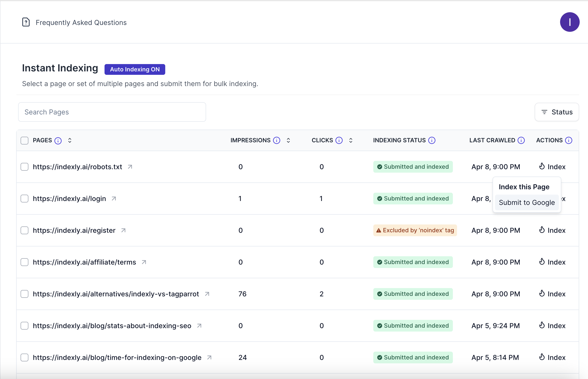This screenshot has height=379, width=588.
Task: Tick the select-all checkbox in the table header
Action: tap(24, 141)
